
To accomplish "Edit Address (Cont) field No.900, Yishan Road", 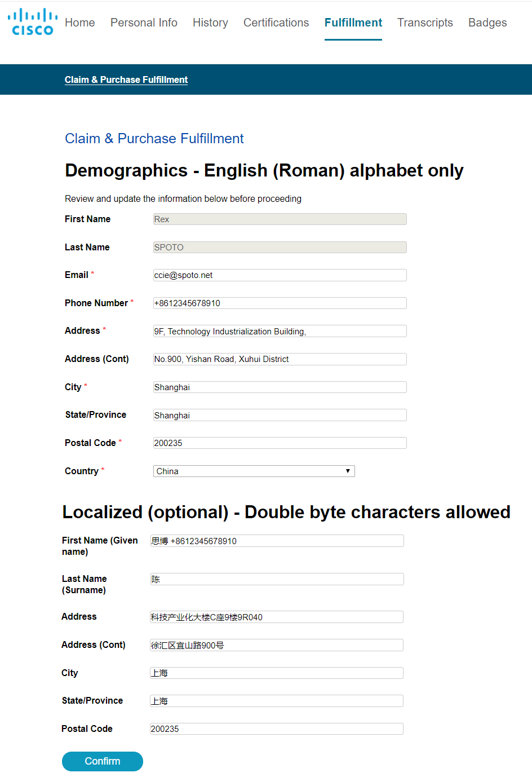I will 280,359.
